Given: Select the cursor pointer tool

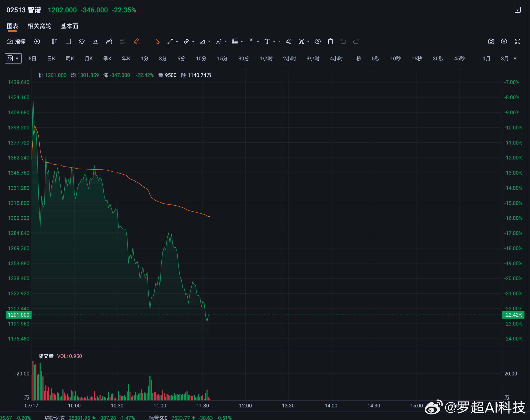Looking at the screenshot, I should coord(157,41).
